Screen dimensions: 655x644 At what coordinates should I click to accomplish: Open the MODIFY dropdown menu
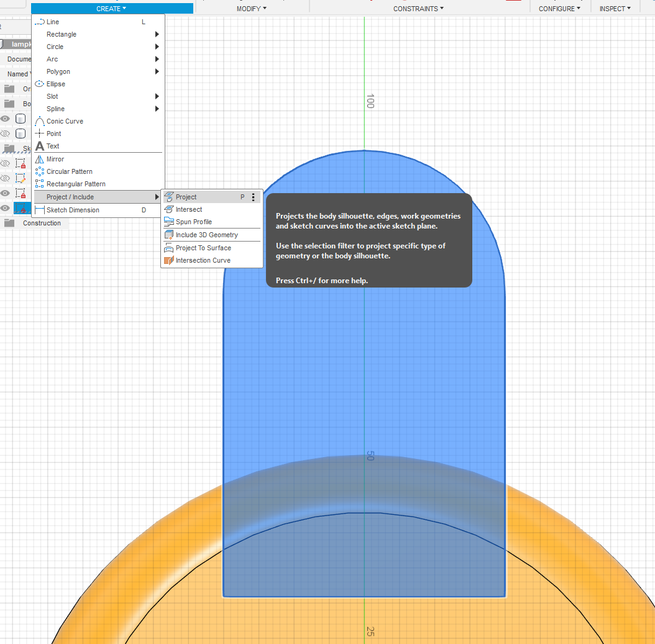click(x=252, y=9)
